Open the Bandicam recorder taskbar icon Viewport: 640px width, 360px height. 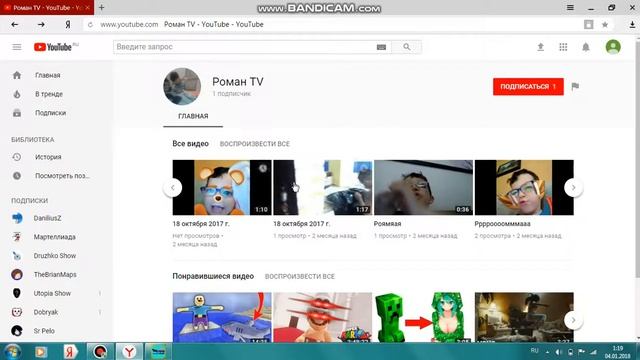pos(100,351)
